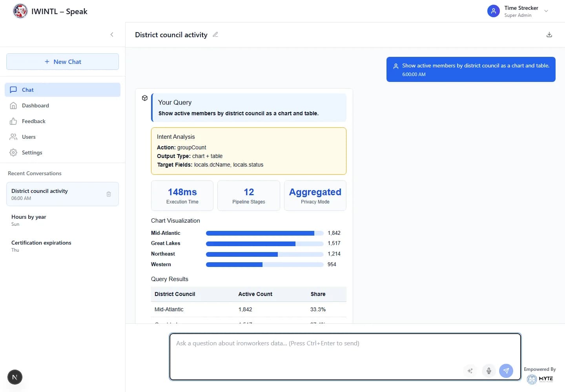Click the Users people icon
Screen dimensions: 565x392
click(x=13, y=137)
